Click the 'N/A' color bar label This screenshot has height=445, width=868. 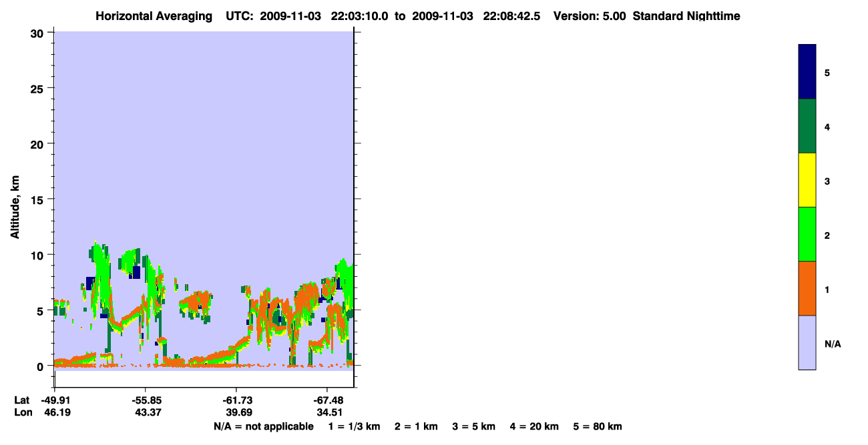point(833,344)
